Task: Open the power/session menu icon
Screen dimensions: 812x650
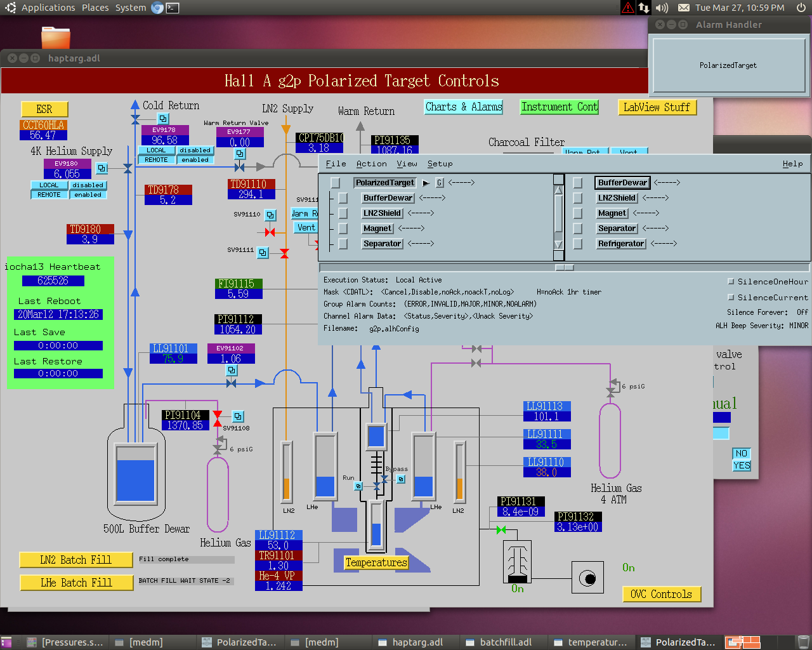Action: (801, 8)
